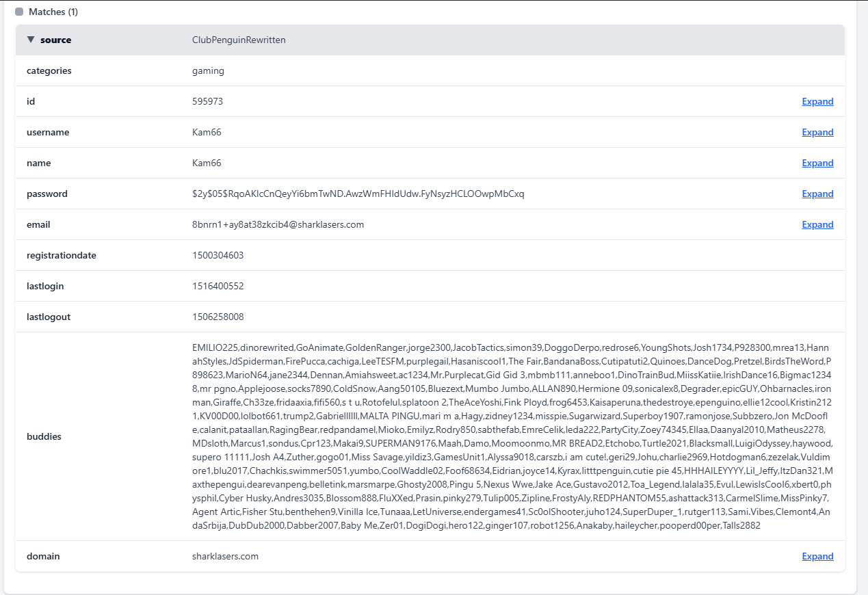Viewport: 868px width, 595px height.
Task: Click the lastlogin timestamp 1516400552
Action: [x=218, y=286]
